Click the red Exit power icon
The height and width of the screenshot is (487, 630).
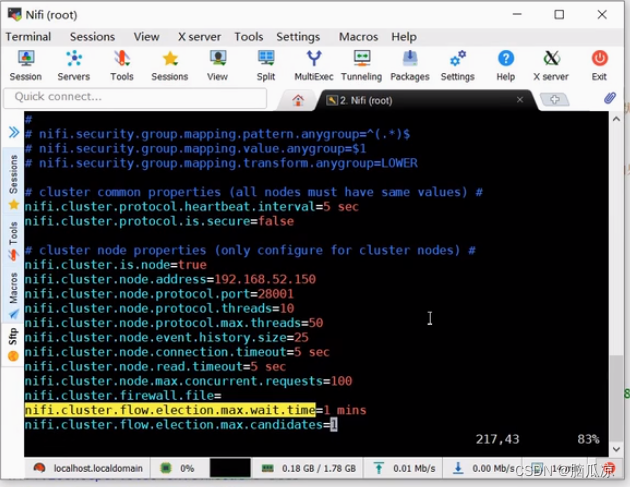599,65
